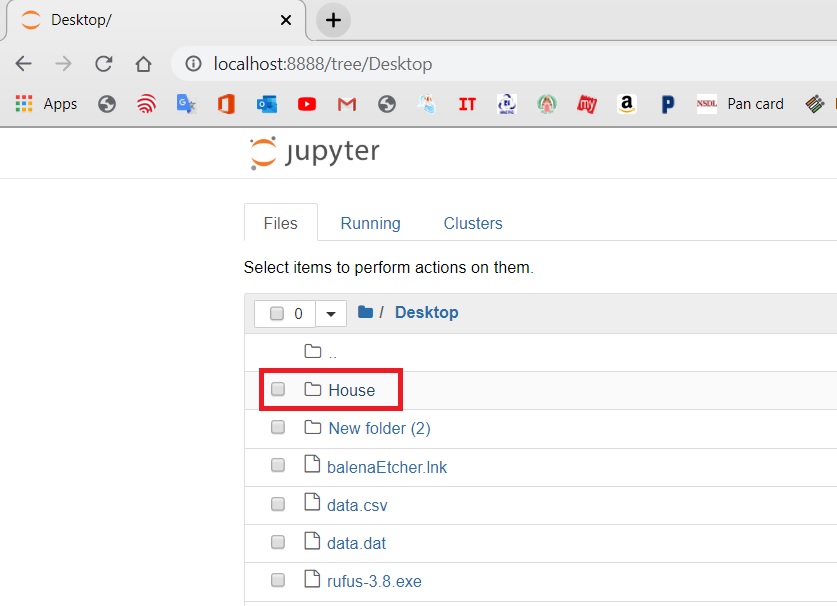Click the Jupyter logo
The height and width of the screenshot is (606, 837).
click(314, 153)
